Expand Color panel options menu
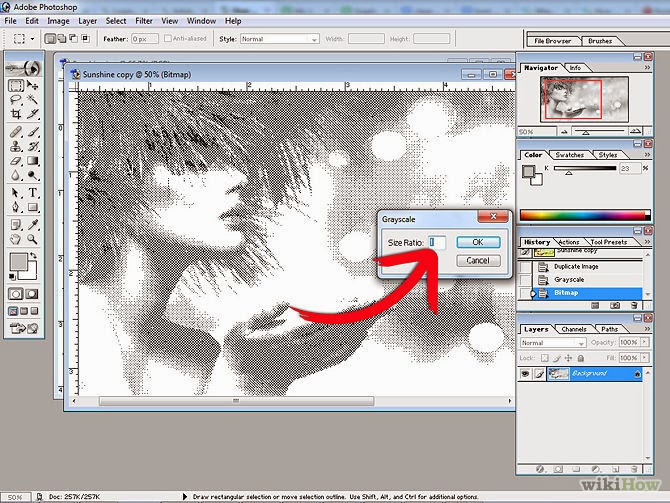This screenshot has height=503, width=670. pyautogui.click(x=647, y=155)
